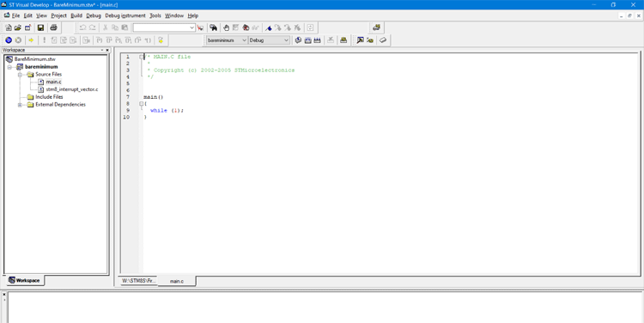Click the Print icon
This screenshot has height=323, width=644.
point(53,28)
